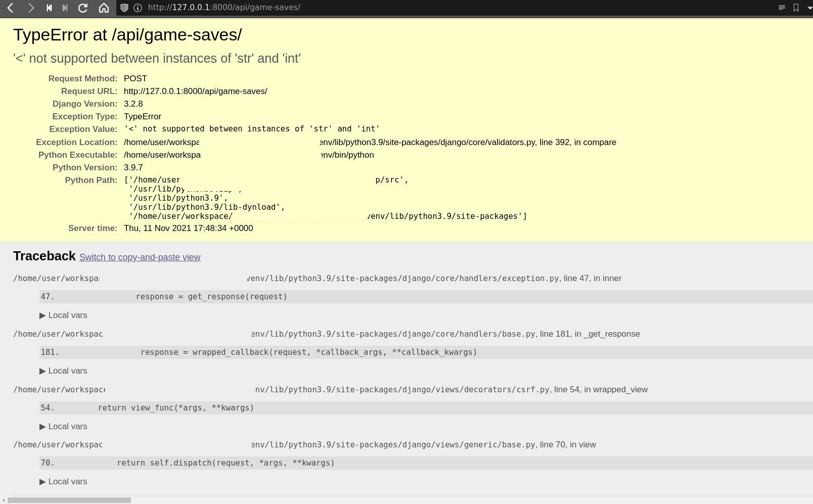Click the Traceback heading
Viewport: 813px width, 504px height.
44,256
